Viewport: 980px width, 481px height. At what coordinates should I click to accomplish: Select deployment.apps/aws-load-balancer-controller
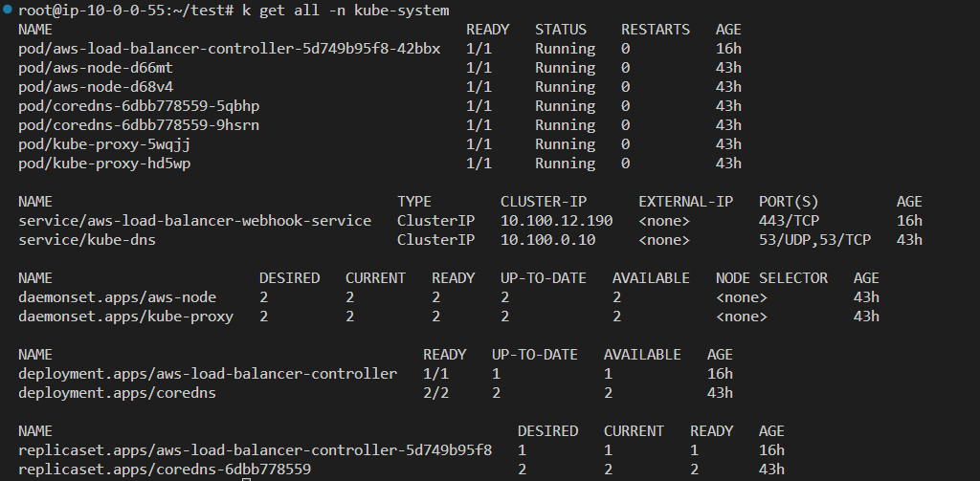pos(208,374)
